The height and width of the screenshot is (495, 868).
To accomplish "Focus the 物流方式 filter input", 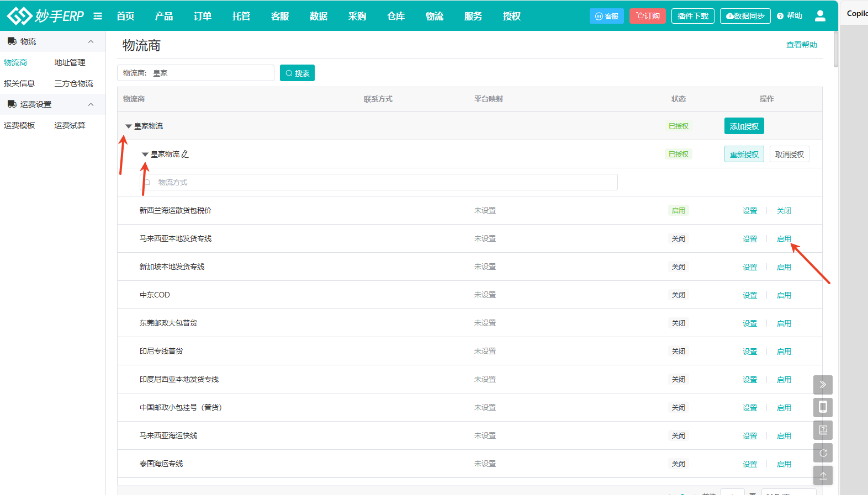I will pyautogui.click(x=378, y=182).
